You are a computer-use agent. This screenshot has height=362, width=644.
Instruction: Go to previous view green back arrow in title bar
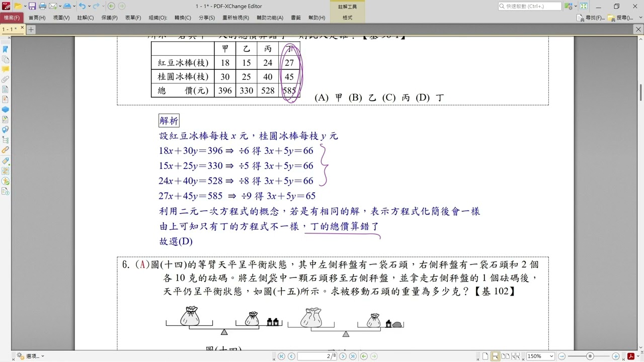tap(111, 6)
